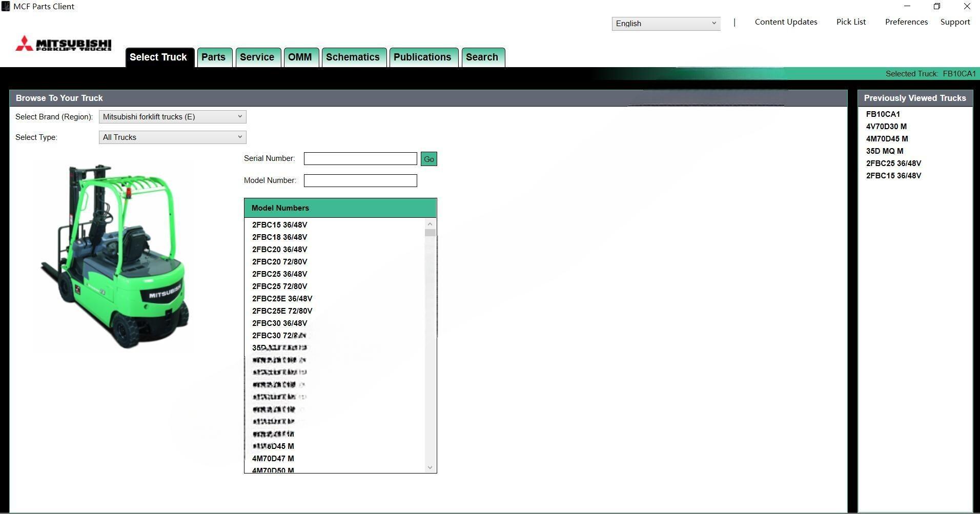Open Content Updates link

pos(786,22)
